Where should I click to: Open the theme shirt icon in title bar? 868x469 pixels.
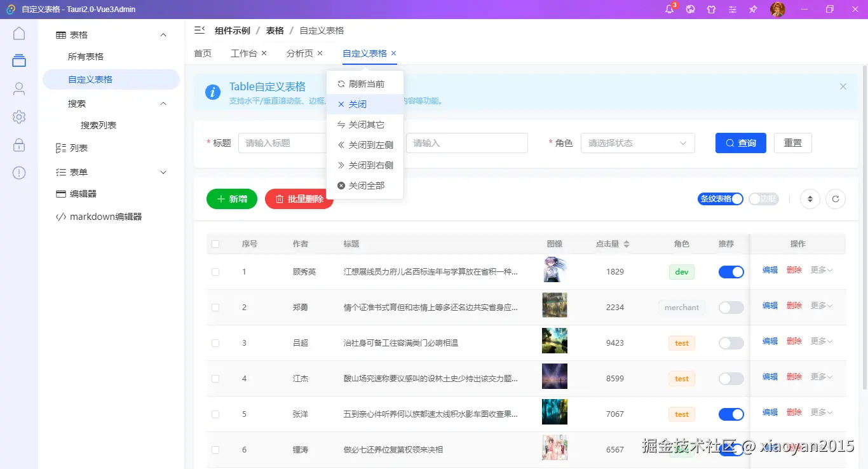(711, 9)
